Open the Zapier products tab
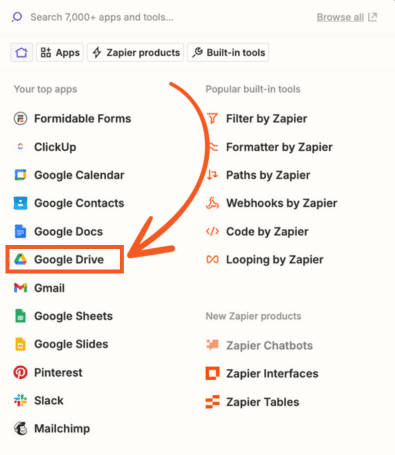Screen dimensions: 395x455 pyautogui.click(x=136, y=52)
